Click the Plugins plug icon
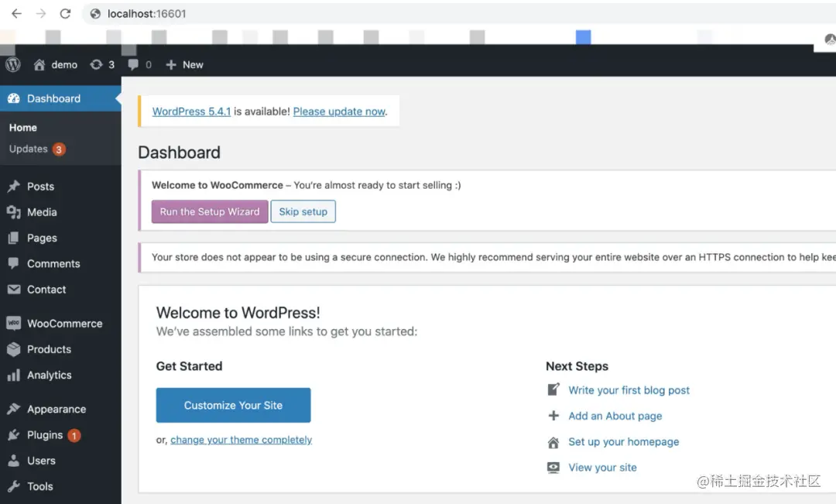The width and height of the screenshot is (836, 504). coord(14,434)
